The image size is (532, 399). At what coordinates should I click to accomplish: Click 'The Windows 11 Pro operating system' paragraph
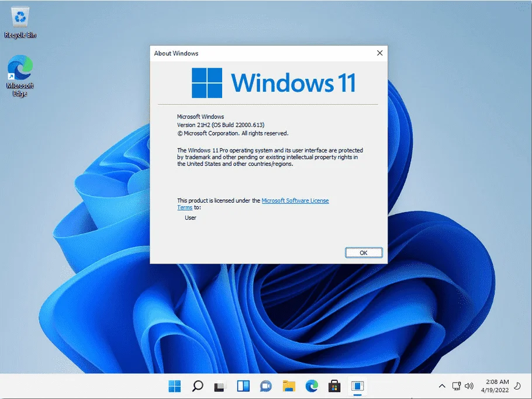coord(270,157)
